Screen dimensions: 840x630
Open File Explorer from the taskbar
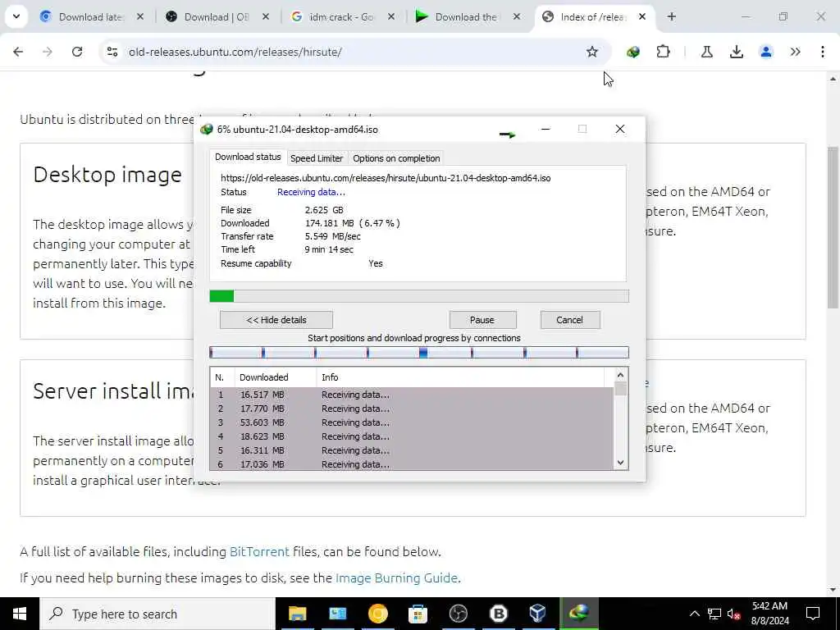[x=297, y=614]
